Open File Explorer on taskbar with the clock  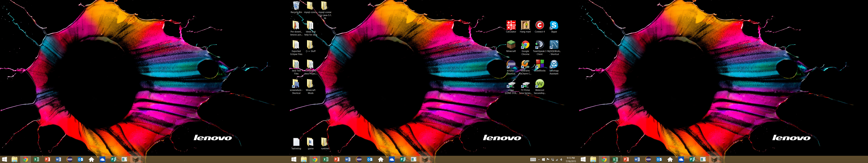pos(304,159)
